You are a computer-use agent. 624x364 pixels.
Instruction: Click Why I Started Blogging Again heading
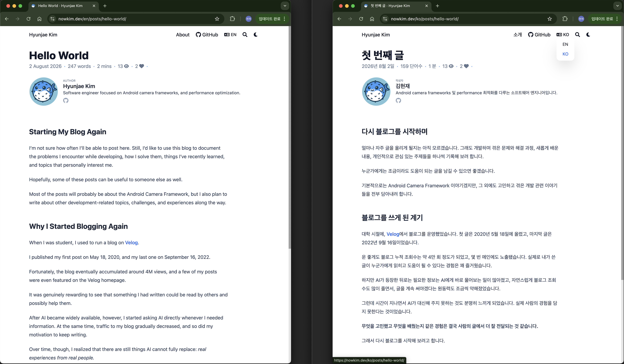(x=78, y=226)
